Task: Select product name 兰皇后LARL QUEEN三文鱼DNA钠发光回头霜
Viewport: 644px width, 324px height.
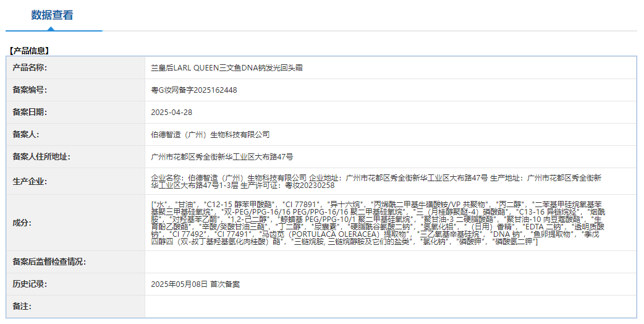Action: pos(227,68)
